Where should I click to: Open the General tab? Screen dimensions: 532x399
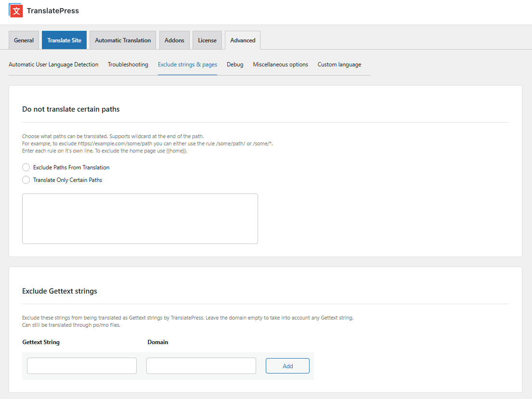coord(24,40)
